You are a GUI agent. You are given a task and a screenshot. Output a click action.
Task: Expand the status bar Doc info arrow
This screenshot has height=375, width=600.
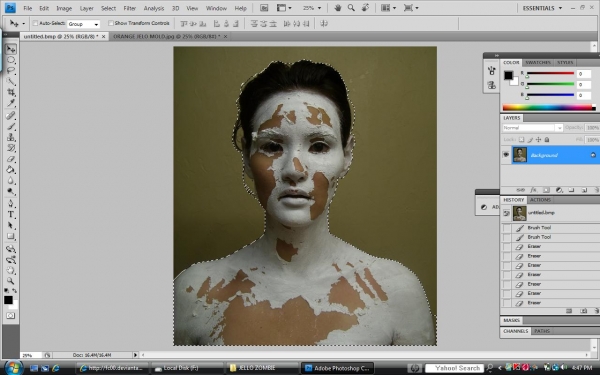pos(135,355)
